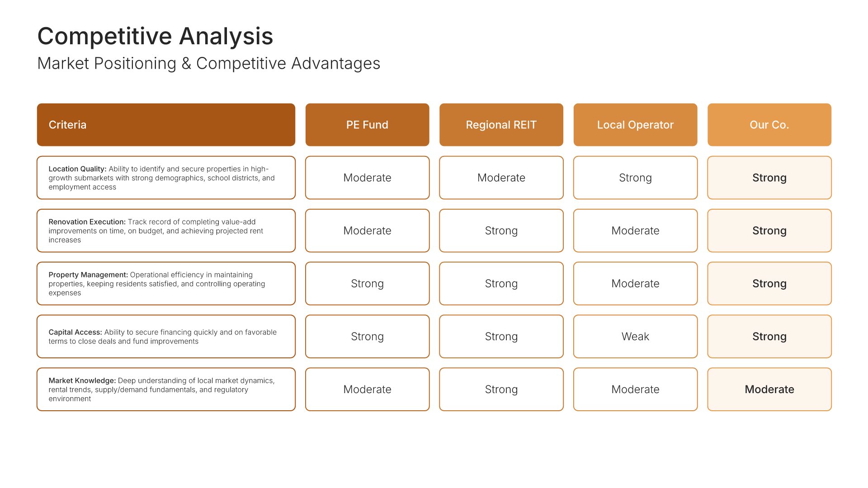Click the Regional REIT column header
The image size is (868, 488).
click(x=501, y=125)
